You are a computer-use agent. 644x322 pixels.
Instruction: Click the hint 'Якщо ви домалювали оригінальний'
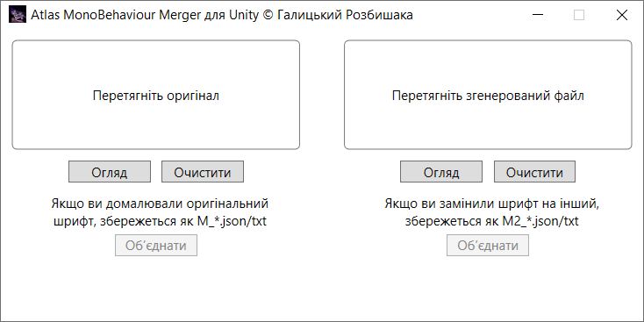click(160, 204)
